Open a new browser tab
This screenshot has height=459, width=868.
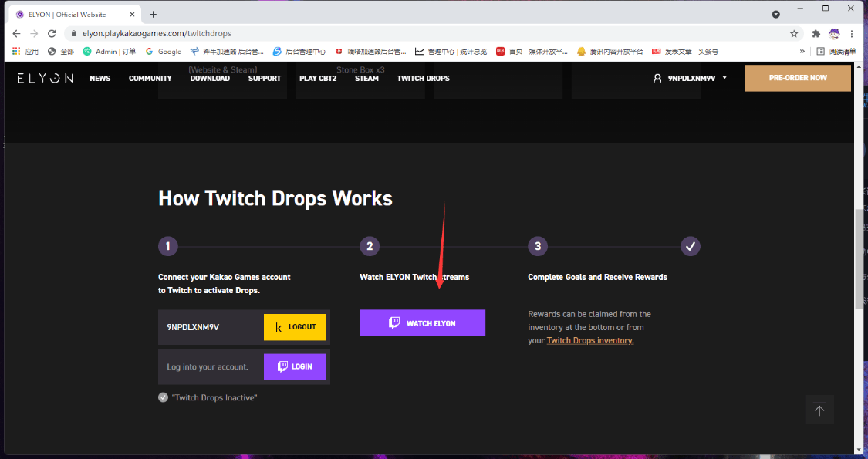(154, 15)
